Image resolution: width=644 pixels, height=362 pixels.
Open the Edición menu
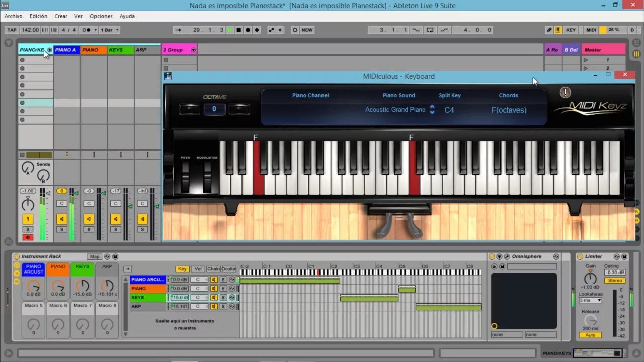39,16
